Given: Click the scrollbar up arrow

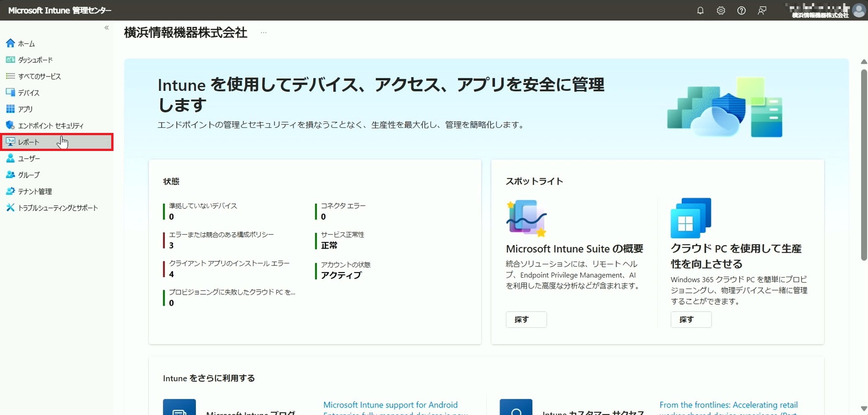Looking at the screenshot, I should coord(864,61).
